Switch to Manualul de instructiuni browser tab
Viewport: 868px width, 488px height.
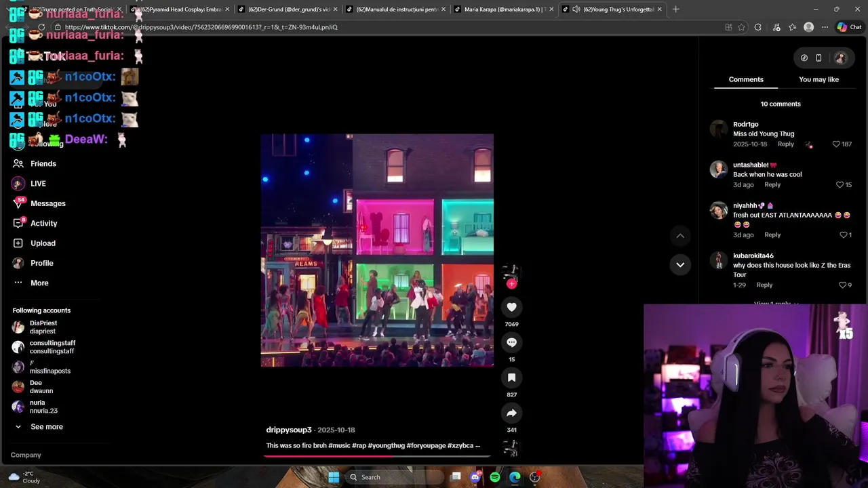tap(396, 9)
